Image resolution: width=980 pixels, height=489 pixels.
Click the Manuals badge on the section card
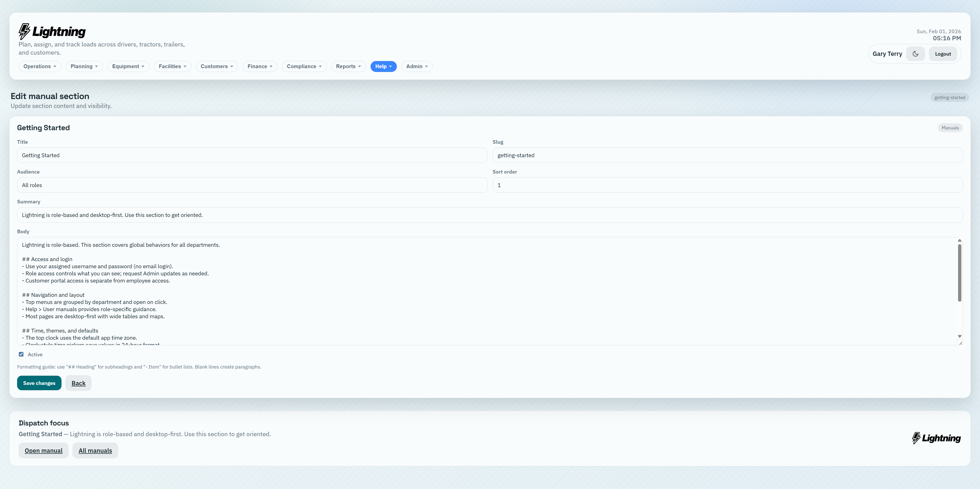coord(950,128)
